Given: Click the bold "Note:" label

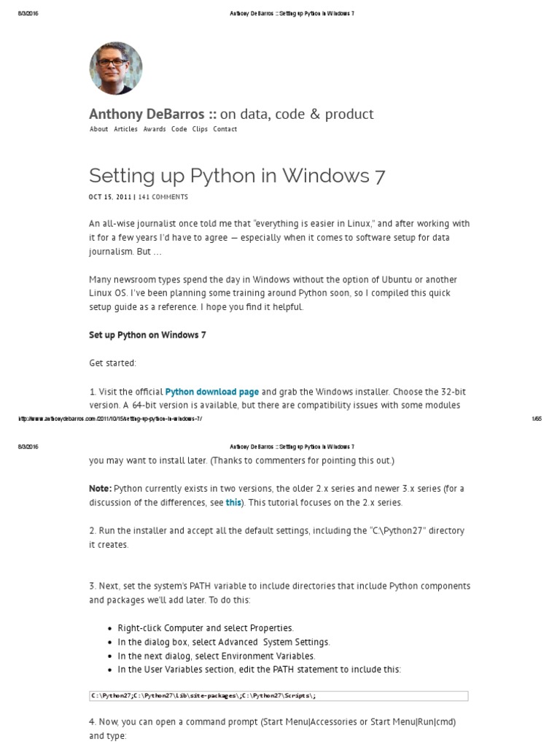Looking at the screenshot, I should point(100,488).
